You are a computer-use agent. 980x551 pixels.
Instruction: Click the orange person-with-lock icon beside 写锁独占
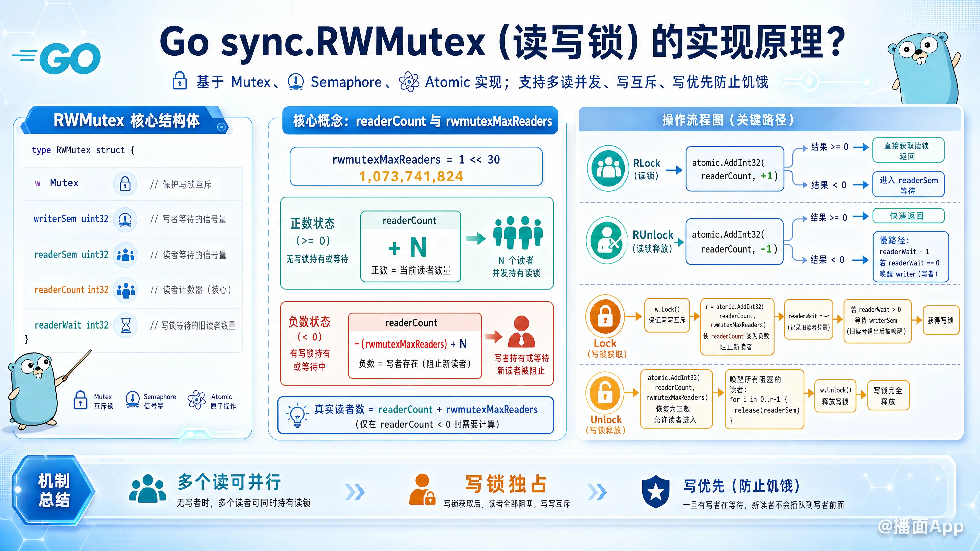coord(422,490)
